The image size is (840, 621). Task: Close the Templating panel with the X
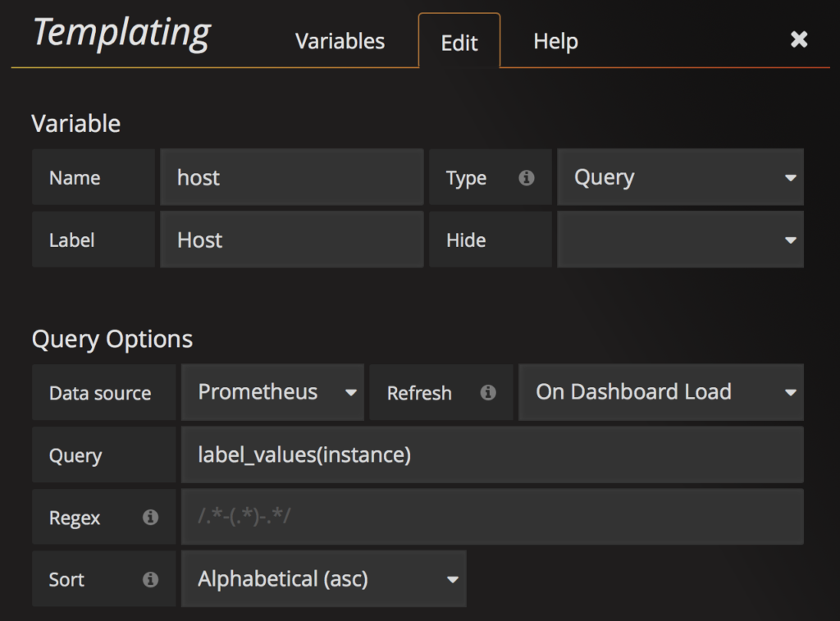tap(799, 39)
